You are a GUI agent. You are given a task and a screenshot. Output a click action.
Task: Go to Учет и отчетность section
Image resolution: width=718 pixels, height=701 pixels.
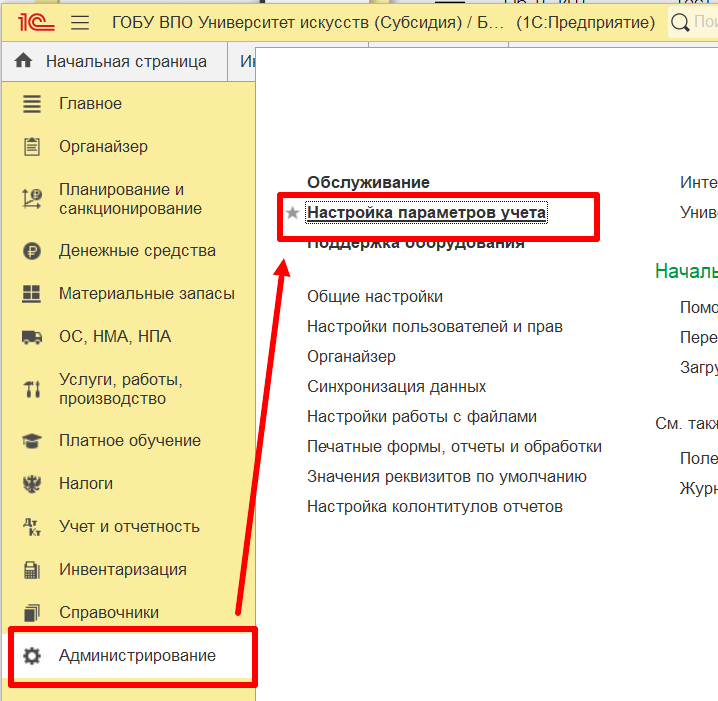(129, 527)
